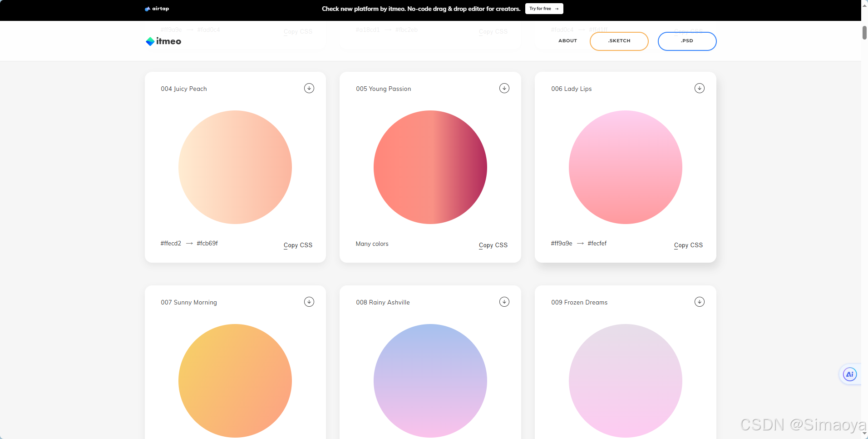Image resolution: width=868 pixels, height=439 pixels.
Task: Click the 009 Frozen Dreams title
Action: (x=579, y=302)
